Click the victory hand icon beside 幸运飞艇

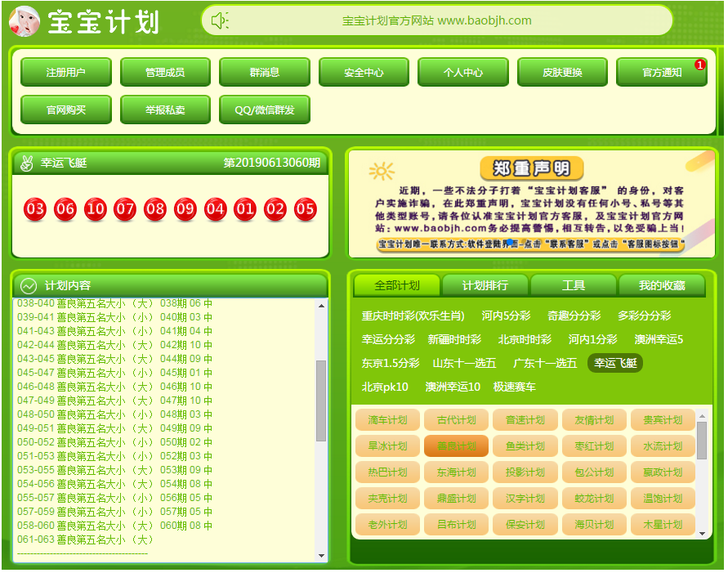tap(27, 163)
